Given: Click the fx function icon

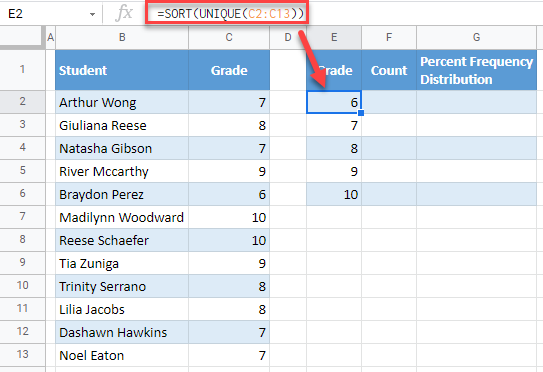Looking at the screenshot, I should pyautogui.click(x=124, y=14).
